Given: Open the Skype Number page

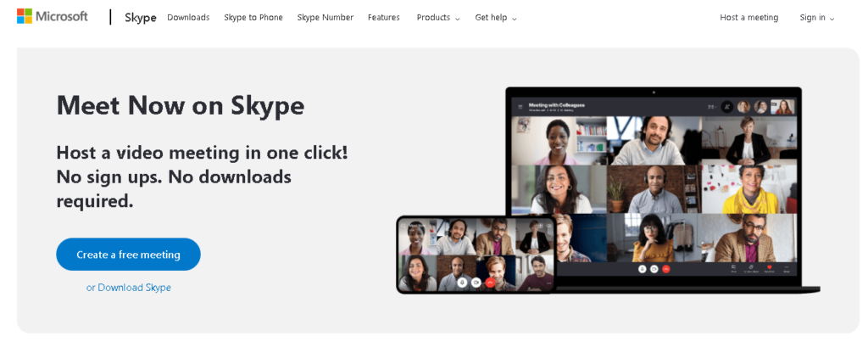Looking at the screenshot, I should click(325, 17).
